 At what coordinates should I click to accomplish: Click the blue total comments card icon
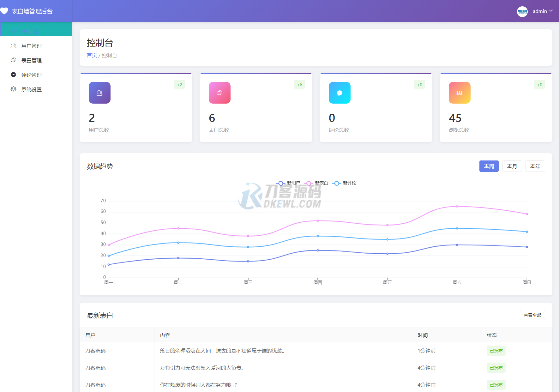click(340, 93)
